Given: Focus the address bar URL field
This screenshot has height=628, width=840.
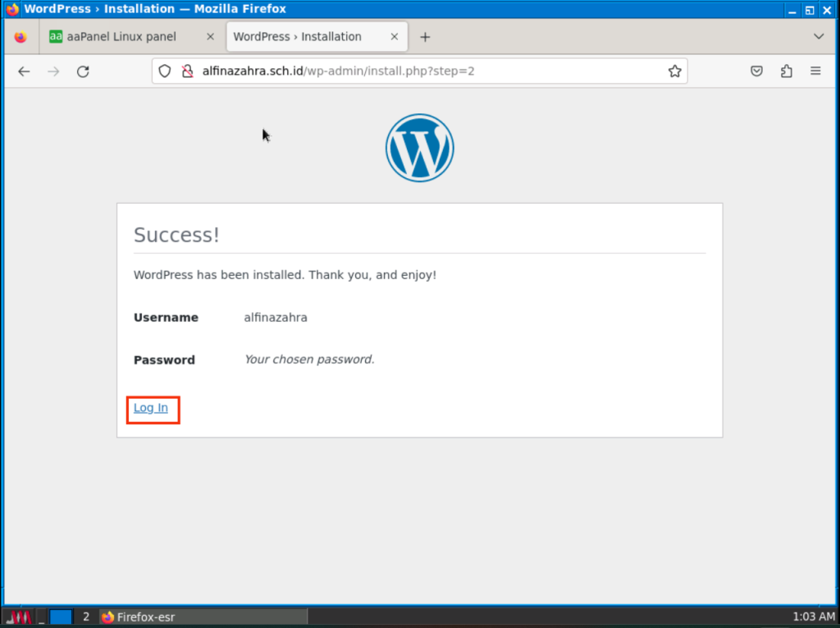Looking at the screenshot, I should coord(427,71).
